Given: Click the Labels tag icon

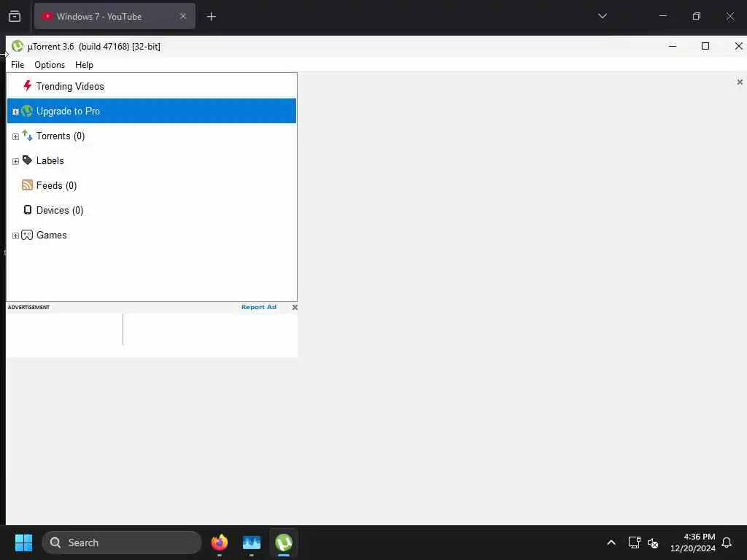Looking at the screenshot, I should tap(27, 160).
